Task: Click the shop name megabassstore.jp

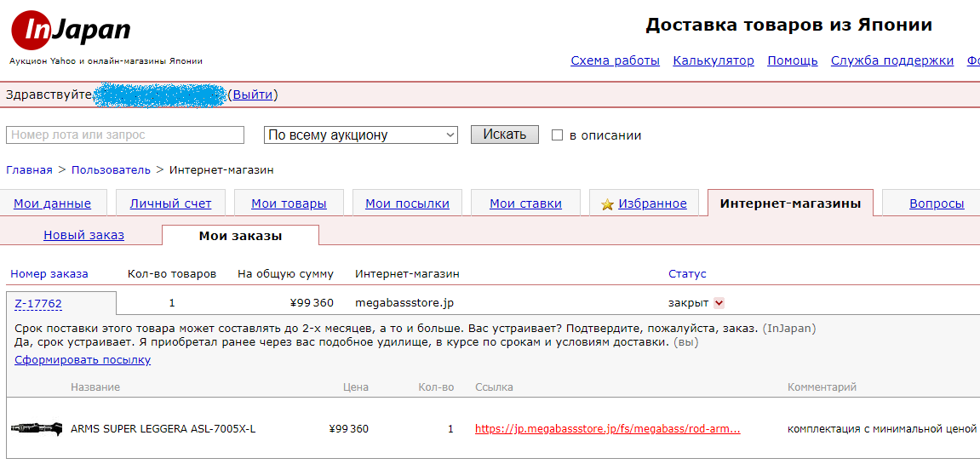Action: pos(404,303)
